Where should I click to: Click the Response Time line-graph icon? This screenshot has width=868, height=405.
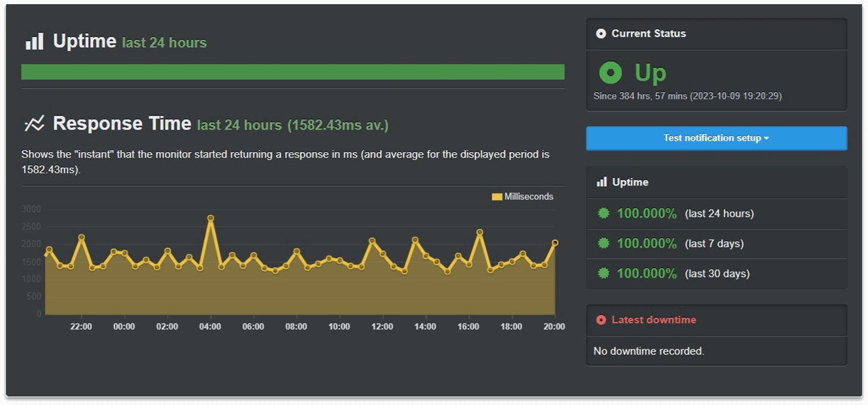pyautogui.click(x=34, y=124)
